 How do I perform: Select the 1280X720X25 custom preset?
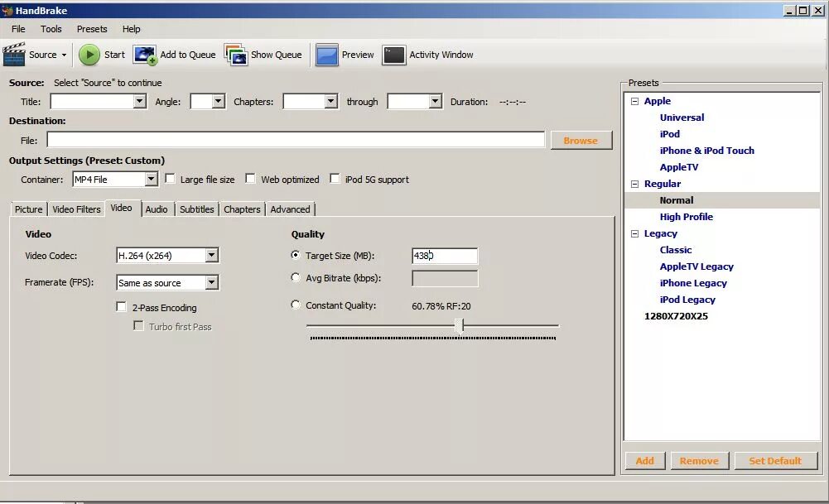click(x=676, y=316)
